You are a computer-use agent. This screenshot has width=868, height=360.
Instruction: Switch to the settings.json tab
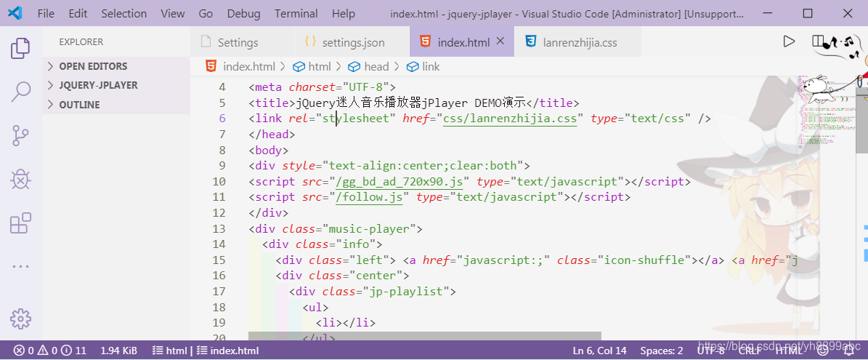[x=352, y=42]
